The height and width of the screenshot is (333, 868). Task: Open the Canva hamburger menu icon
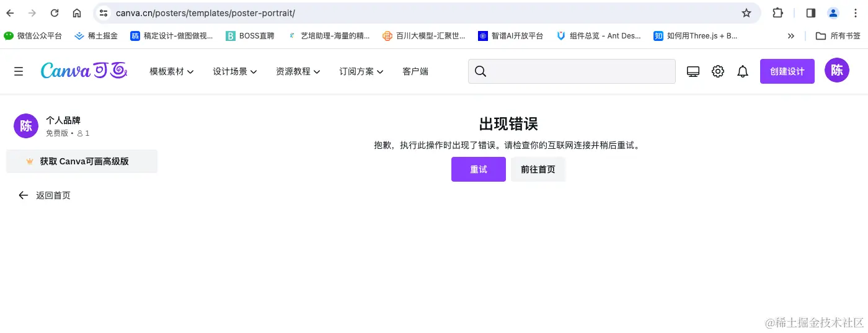point(19,71)
